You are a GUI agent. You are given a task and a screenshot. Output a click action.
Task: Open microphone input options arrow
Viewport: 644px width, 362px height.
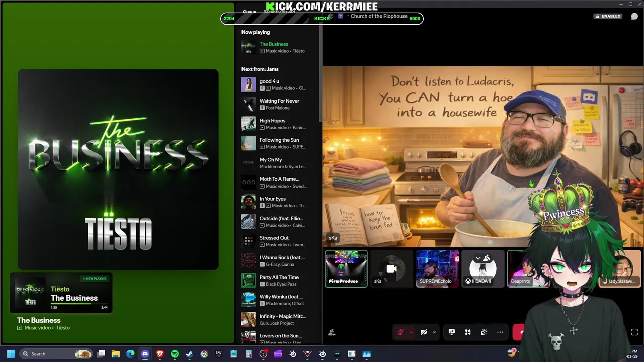click(x=411, y=332)
